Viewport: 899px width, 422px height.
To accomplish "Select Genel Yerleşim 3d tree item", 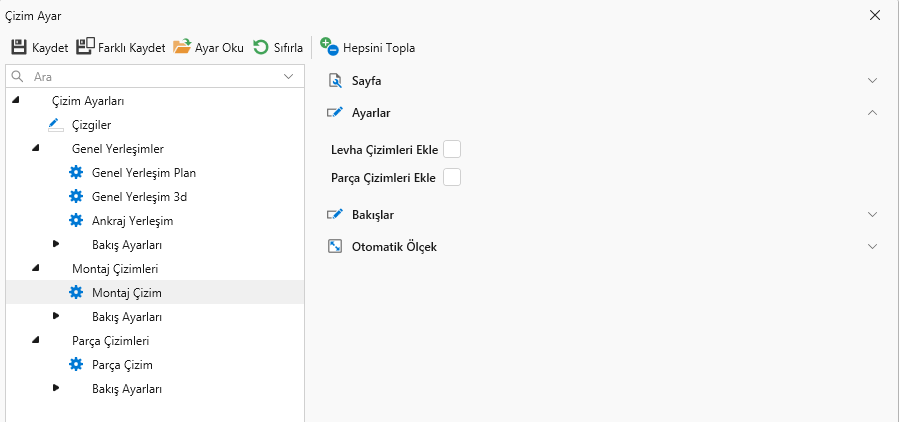I will point(138,196).
